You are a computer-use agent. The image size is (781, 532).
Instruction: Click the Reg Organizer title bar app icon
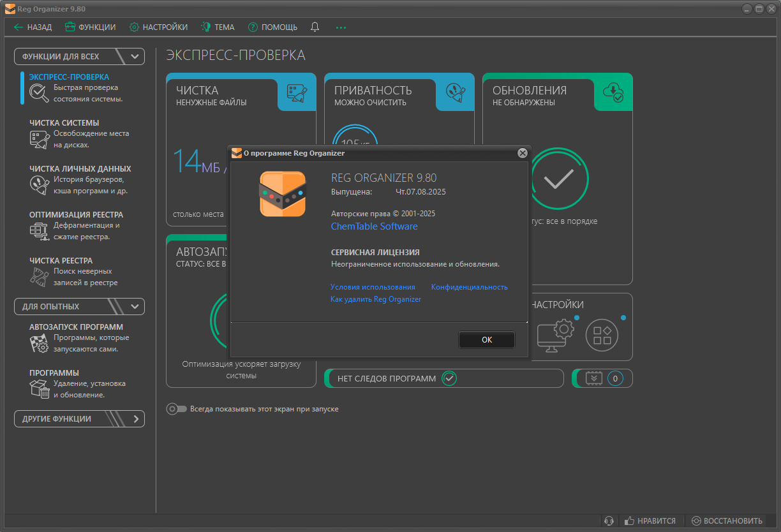[x=10, y=8]
